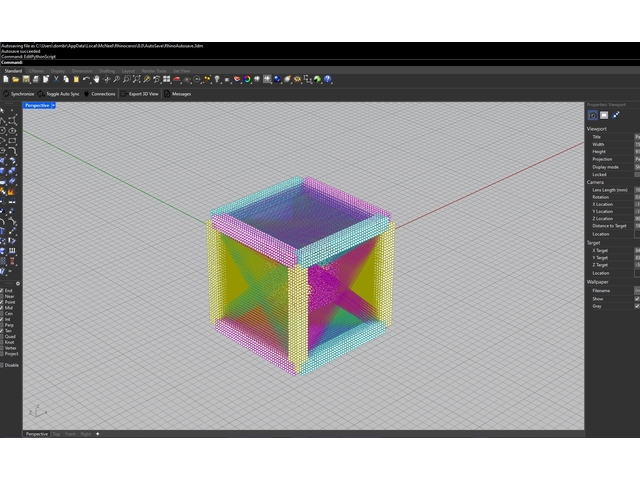
Task: Select the Rotate View tool
Action: (x=107, y=79)
